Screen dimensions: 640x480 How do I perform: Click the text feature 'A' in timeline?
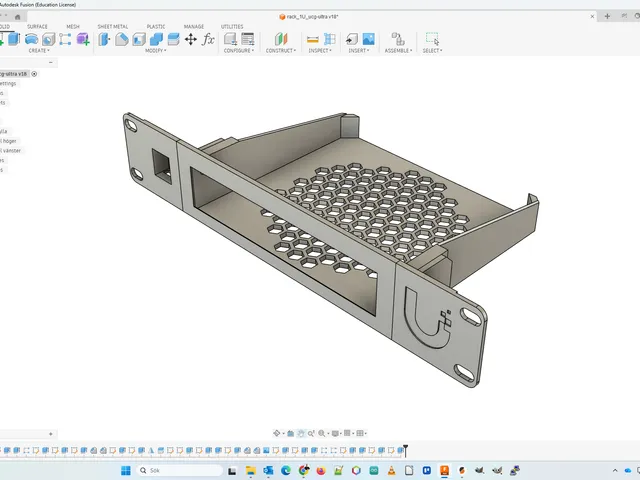click(x=151, y=451)
